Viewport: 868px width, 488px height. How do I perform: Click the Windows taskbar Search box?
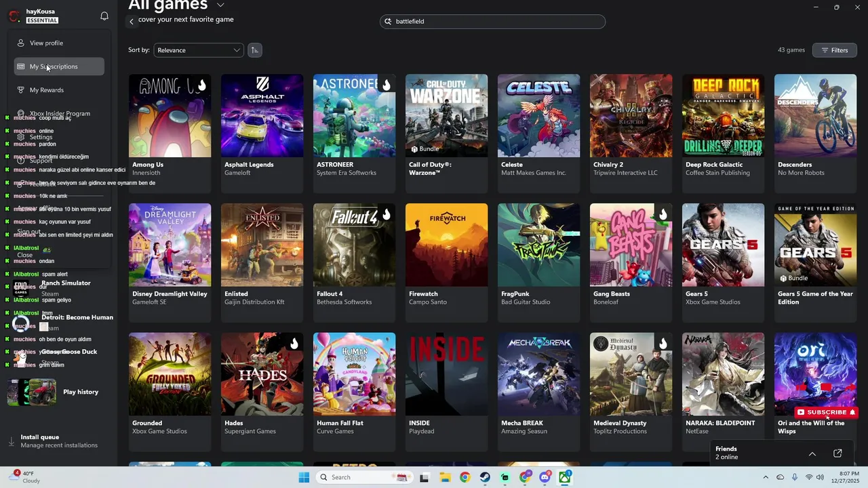tap(365, 477)
